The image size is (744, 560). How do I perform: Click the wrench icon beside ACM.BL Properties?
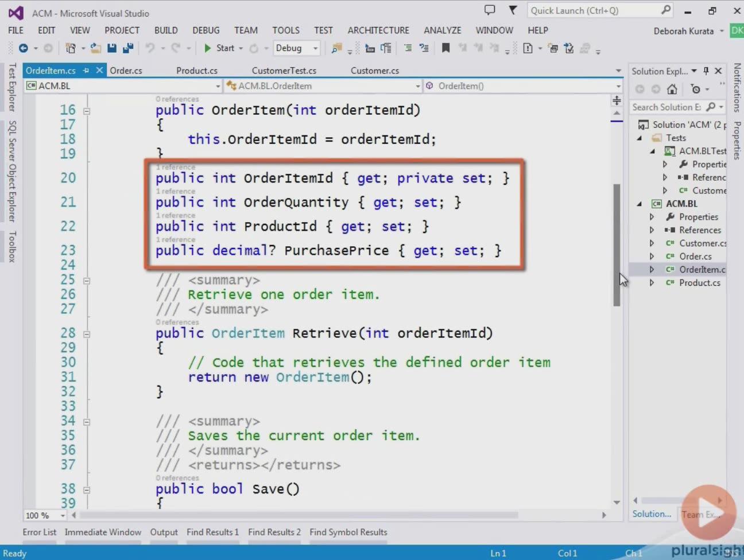coord(670,217)
